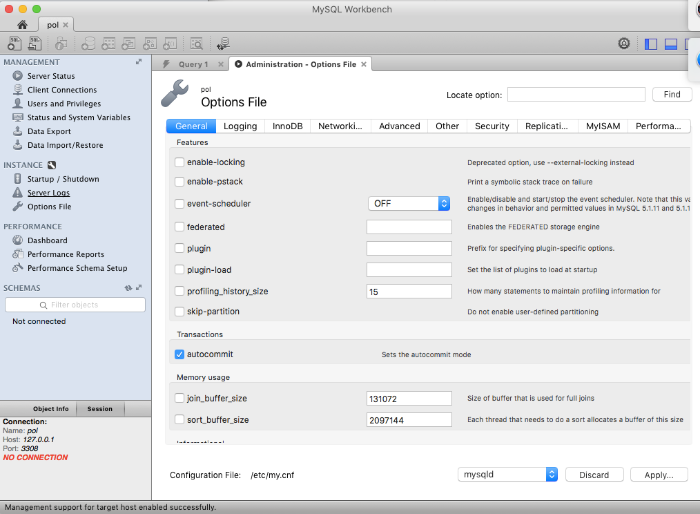Click the Client Connections icon
The image size is (700, 514).
point(17,90)
